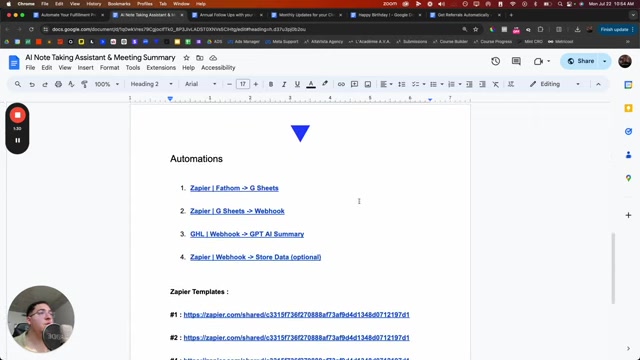This screenshot has width=640, height=360.
Task: Click the insert image icon
Action: point(368,84)
